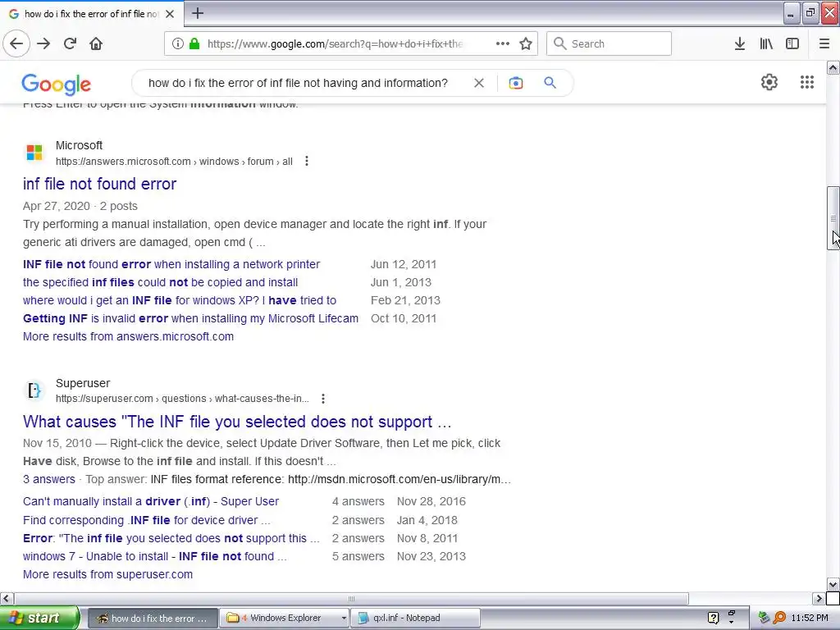840x630 pixels.
Task: Open "Getting INF is invalid error" link
Action: point(190,318)
